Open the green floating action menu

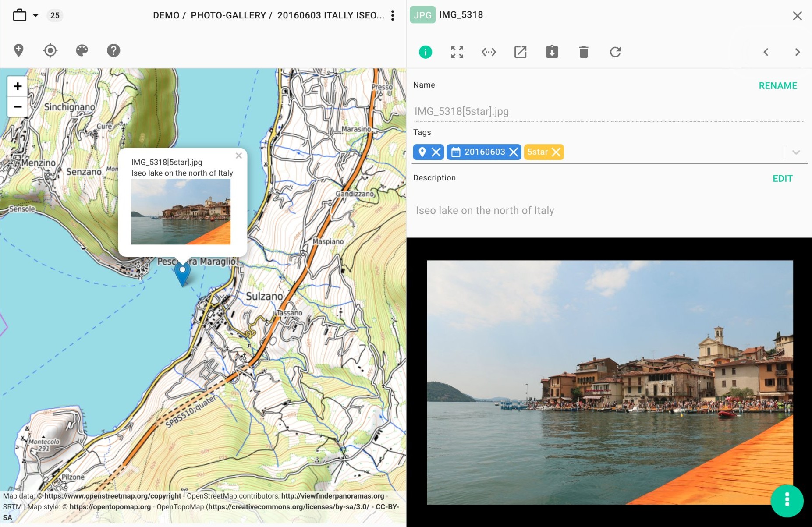click(x=787, y=500)
